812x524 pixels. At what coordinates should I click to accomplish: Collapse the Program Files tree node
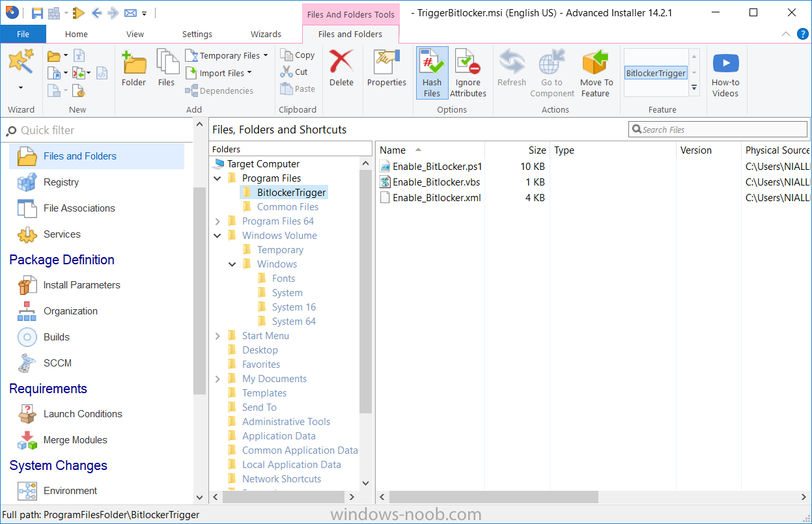[217, 178]
